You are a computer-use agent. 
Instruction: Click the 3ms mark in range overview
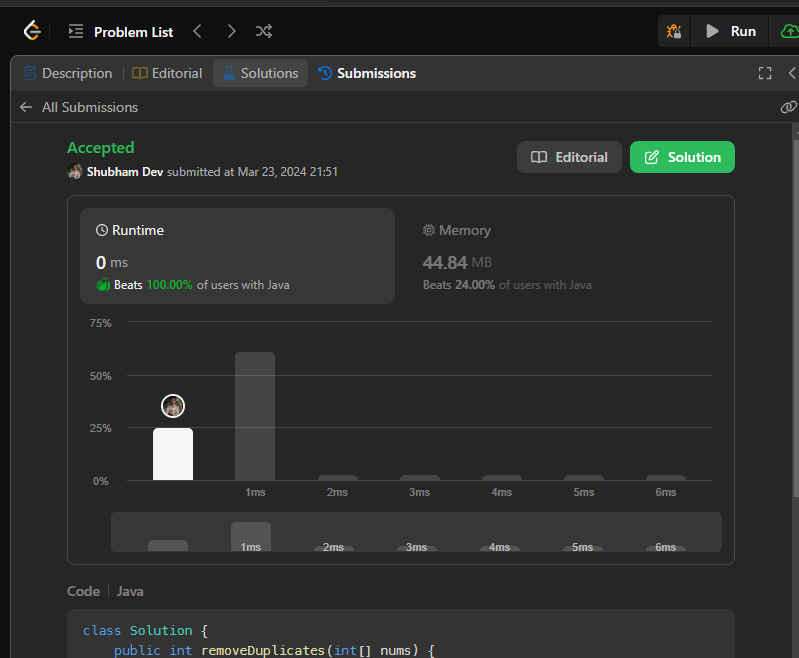tap(416, 547)
